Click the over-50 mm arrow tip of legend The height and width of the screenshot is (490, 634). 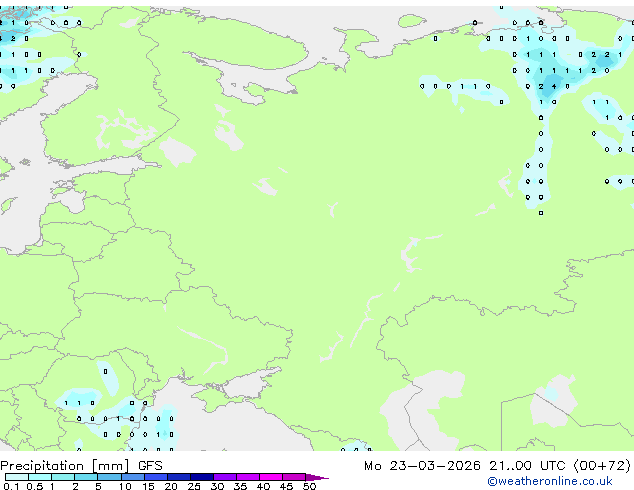tap(317, 477)
